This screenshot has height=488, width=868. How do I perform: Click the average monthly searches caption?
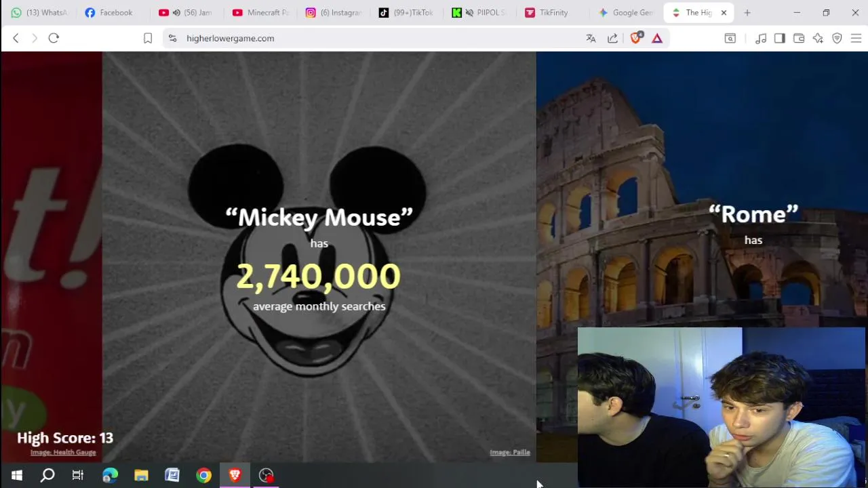pyautogui.click(x=319, y=307)
